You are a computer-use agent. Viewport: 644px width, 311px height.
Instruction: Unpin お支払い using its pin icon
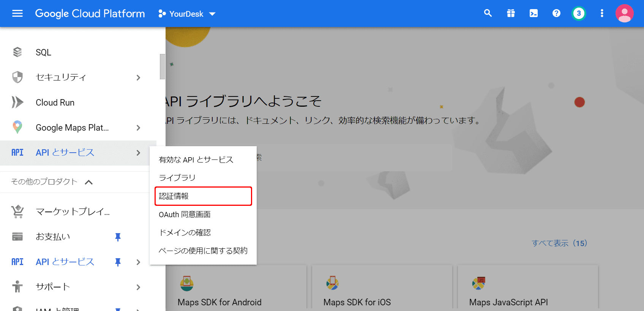click(x=118, y=237)
